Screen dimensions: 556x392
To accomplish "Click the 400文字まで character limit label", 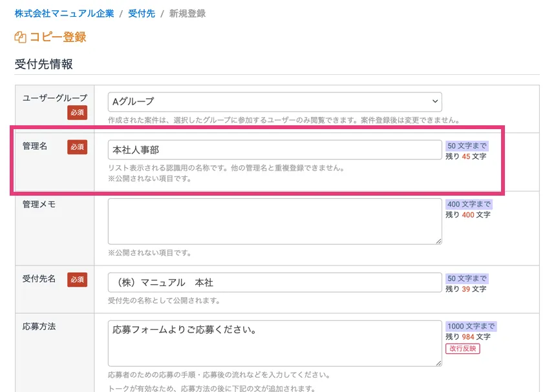I will [469, 204].
